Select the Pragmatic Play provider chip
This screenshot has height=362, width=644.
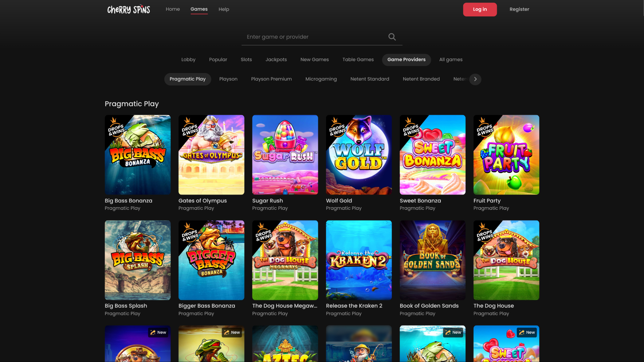pos(187,79)
